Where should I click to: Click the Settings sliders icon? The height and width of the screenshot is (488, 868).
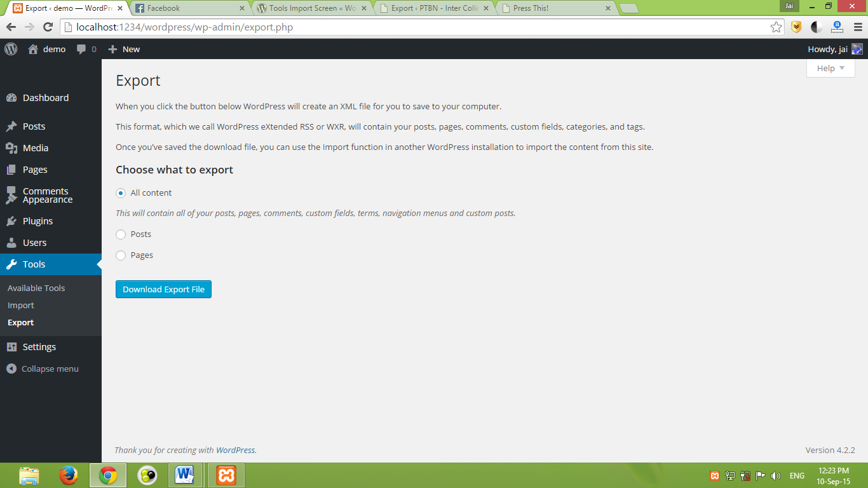click(11, 347)
